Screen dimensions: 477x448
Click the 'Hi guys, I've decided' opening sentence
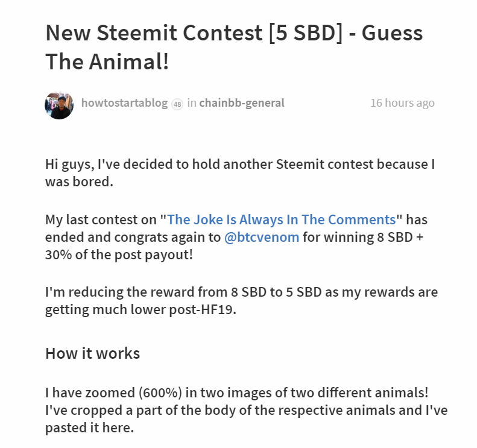[x=121, y=164]
